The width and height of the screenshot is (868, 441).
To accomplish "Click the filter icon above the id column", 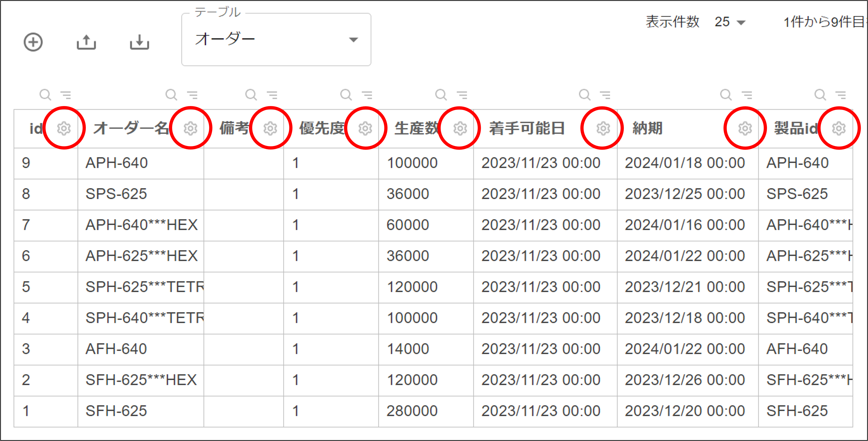I will (x=66, y=95).
